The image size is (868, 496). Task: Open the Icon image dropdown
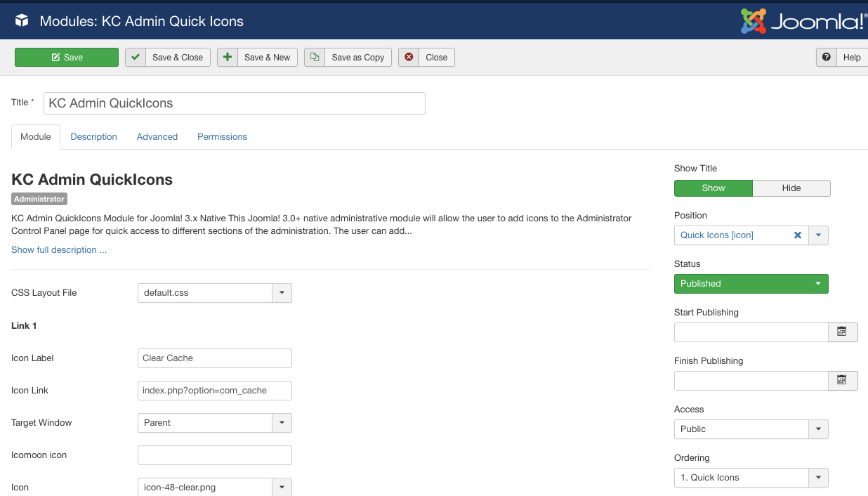click(215, 487)
